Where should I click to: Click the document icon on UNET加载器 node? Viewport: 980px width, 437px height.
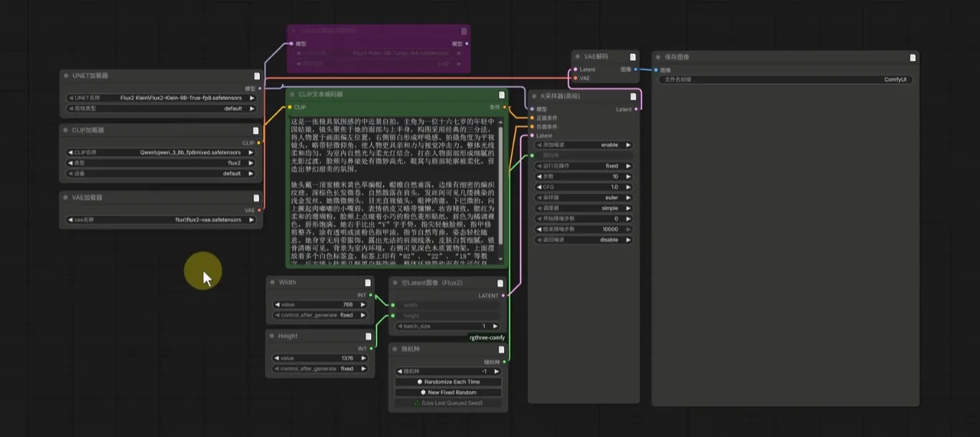(x=256, y=75)
